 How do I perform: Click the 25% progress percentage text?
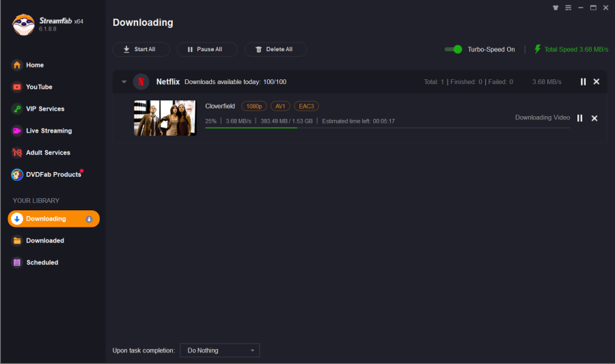pos(210,121)
